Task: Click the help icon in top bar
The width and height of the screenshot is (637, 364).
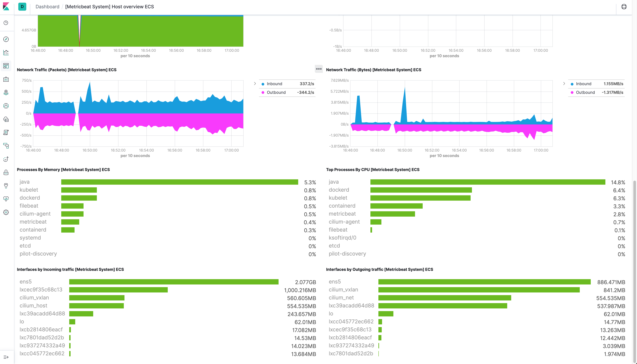Action: pyautogui.click(x=624, y=7)
